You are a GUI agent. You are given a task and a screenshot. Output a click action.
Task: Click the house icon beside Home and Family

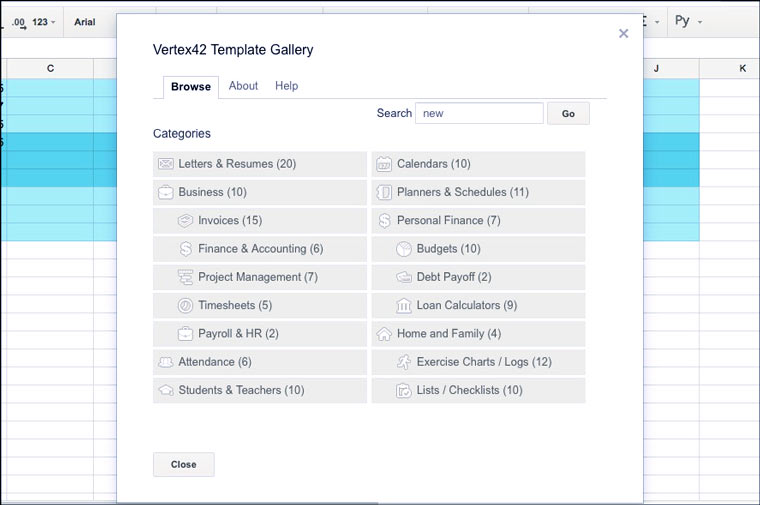pos(384,334)
